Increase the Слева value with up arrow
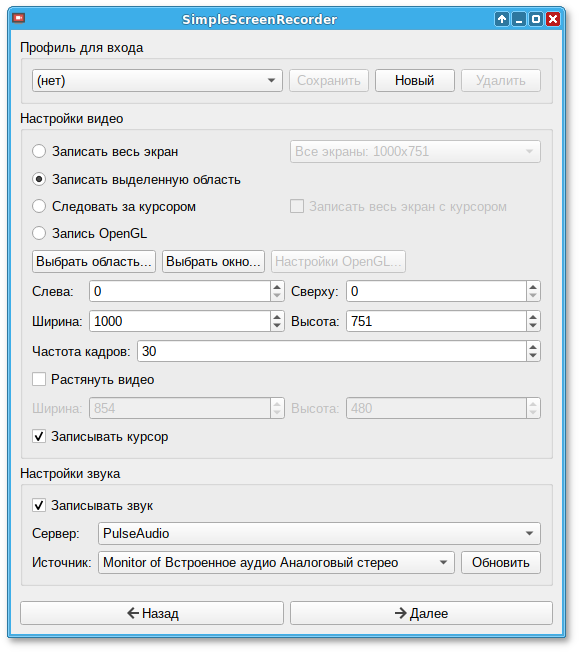The height and width of the screenshot is (652, 579). (277, 286)
